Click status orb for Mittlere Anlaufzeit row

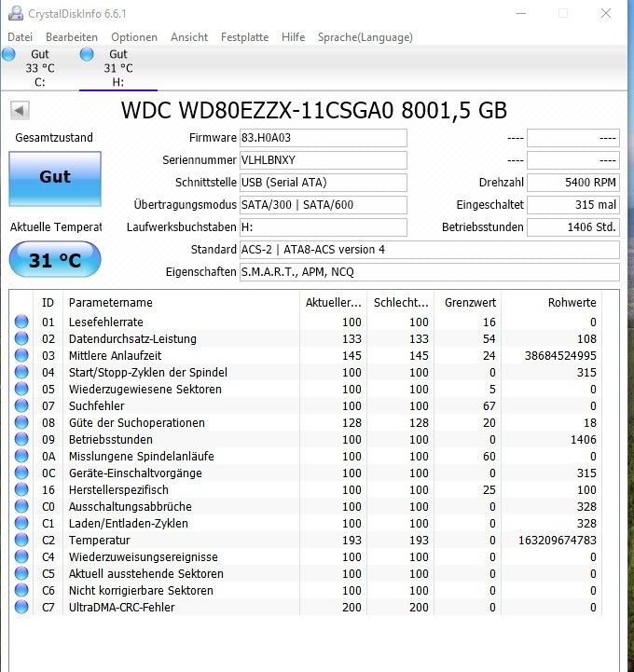(x=21, y=355)
